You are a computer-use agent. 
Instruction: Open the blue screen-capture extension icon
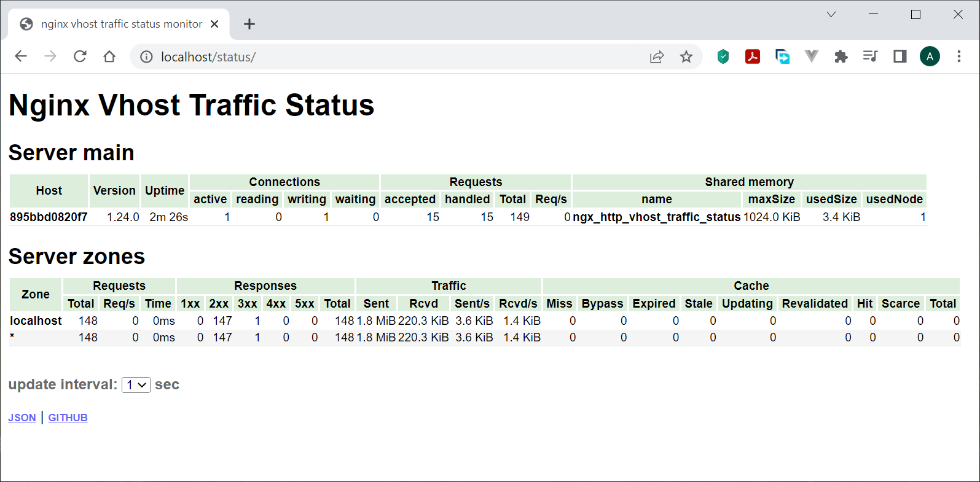(x=782, y=56)
